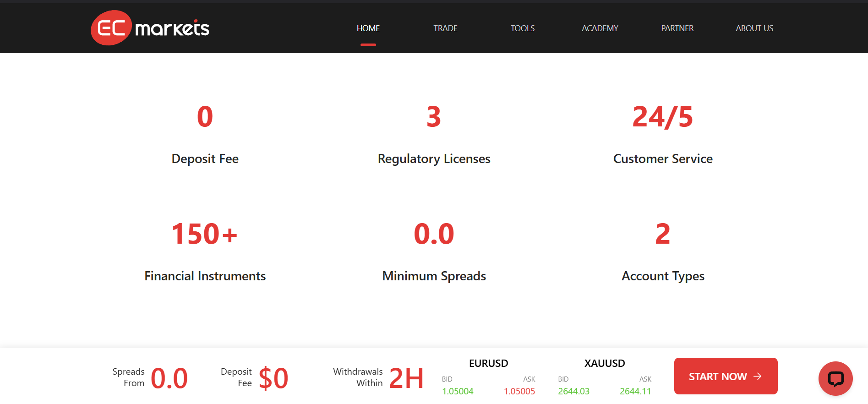868x404 pixels.
Task: Select the 0.0 above Minimum Spreads
Action: click(x=434, y=234)
